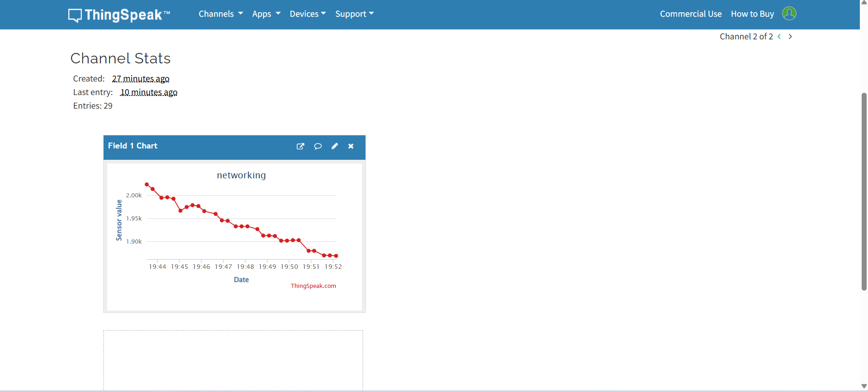Click the 'Channel Stats' heading

tap(121, 58)
